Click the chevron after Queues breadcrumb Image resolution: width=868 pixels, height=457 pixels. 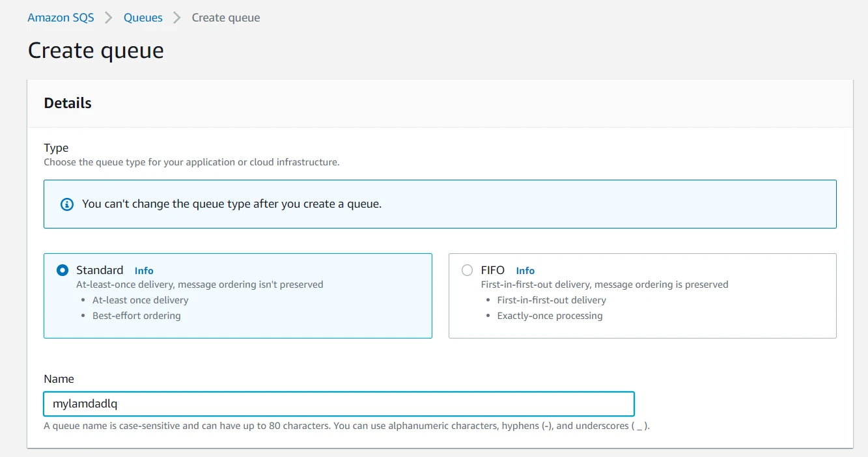pos(177,18)
